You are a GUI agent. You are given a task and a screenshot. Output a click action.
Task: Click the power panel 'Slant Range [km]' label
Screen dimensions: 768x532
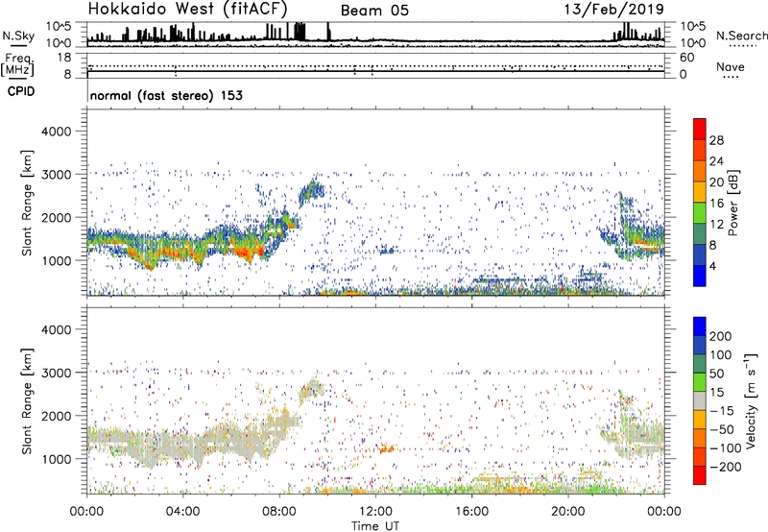(x=27, y=203)
